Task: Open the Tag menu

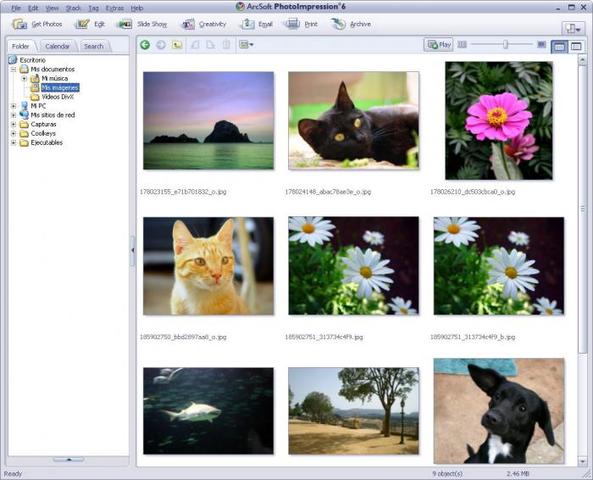Action: pyautogui.click(x=93, y=8)
